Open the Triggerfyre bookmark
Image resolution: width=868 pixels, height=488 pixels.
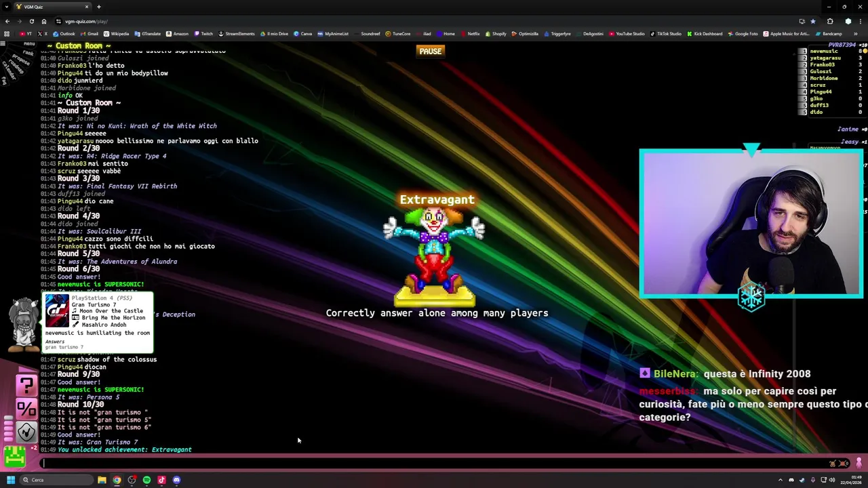[557, 34]
